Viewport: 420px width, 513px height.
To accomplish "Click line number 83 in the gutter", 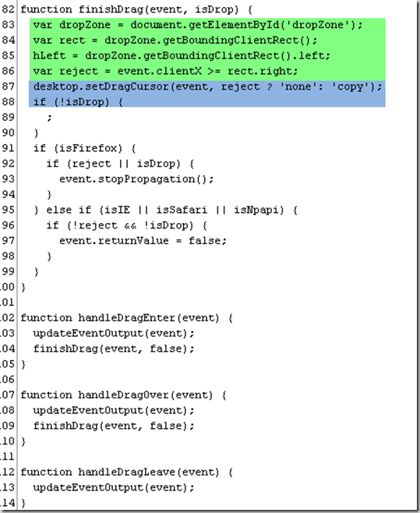I will (x=8, y=25).
